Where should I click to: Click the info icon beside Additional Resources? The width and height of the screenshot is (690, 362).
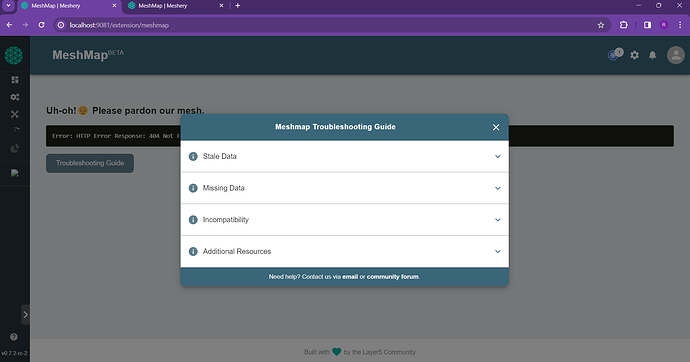coord(193,251)
